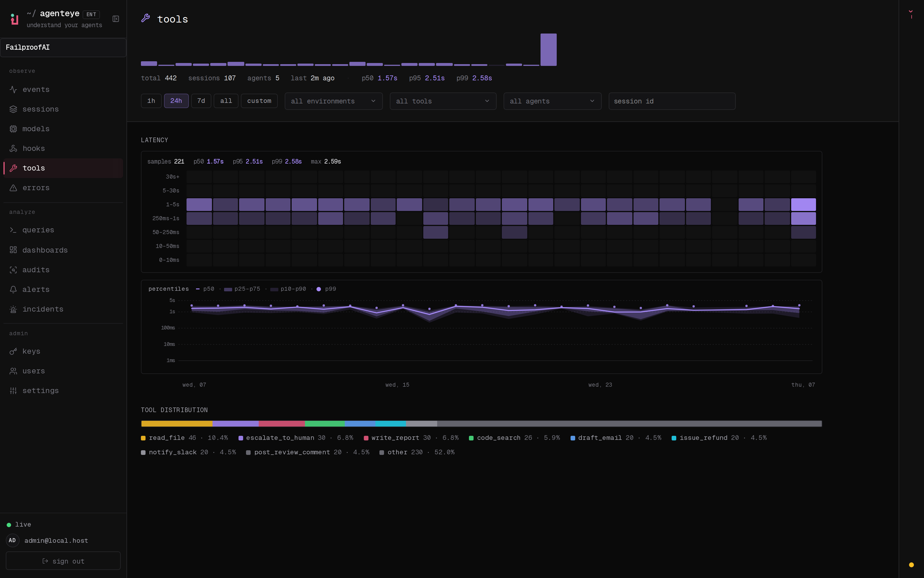Click the keys key icon

pos(13,351)
